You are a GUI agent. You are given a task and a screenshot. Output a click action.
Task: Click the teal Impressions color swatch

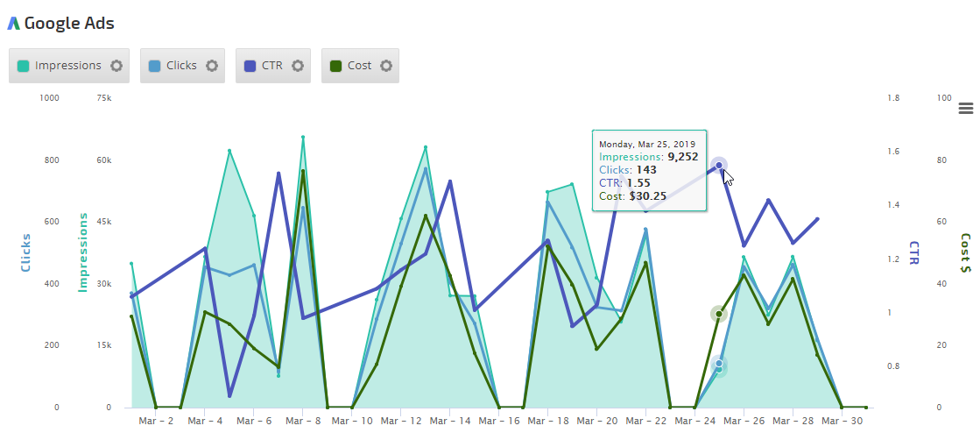(x=24, y=66)
